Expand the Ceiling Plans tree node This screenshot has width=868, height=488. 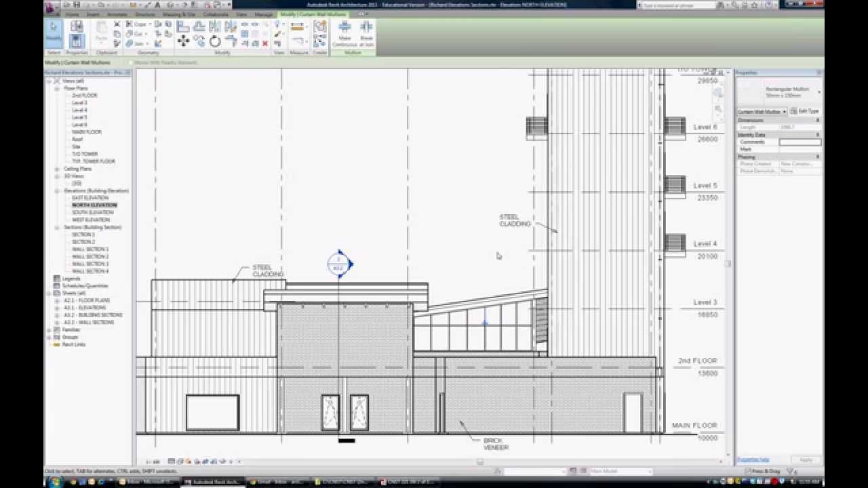tap(57, 169)
